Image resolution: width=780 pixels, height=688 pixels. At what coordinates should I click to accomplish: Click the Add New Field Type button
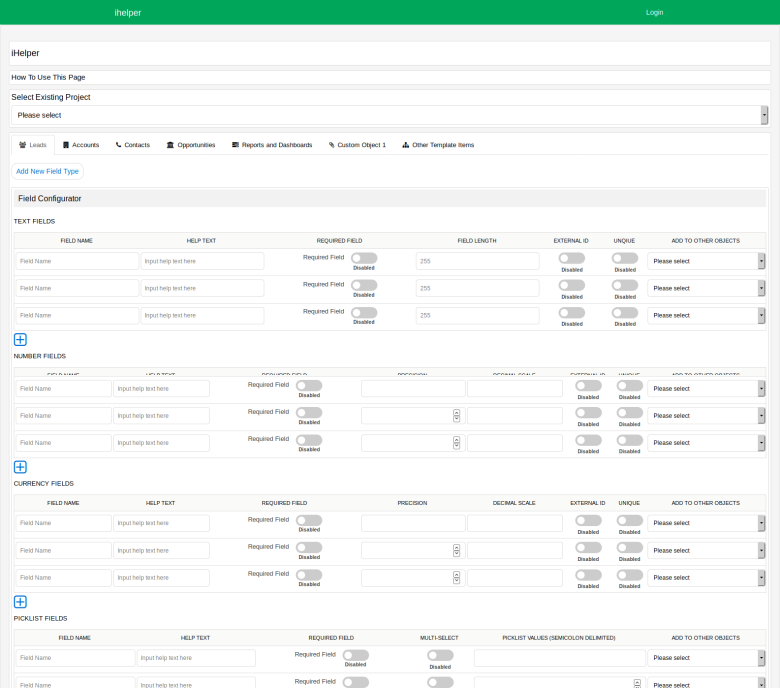[x=47, y=171]
